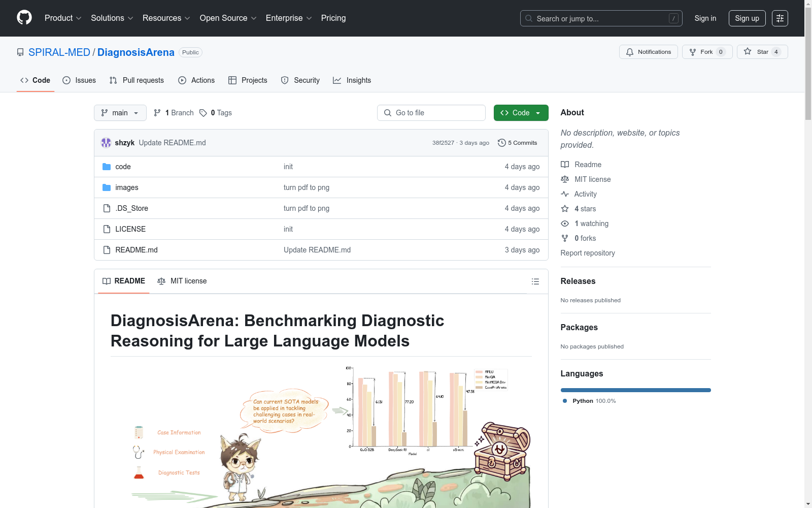Open the images folder
The width and height of the screenshot is (812, 508).
pos(127,187)
